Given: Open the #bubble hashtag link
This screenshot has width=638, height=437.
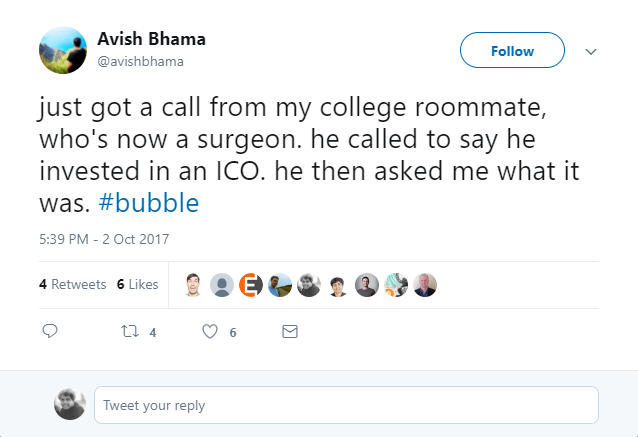Looking at the screenshot, I should tap(149, 202).
